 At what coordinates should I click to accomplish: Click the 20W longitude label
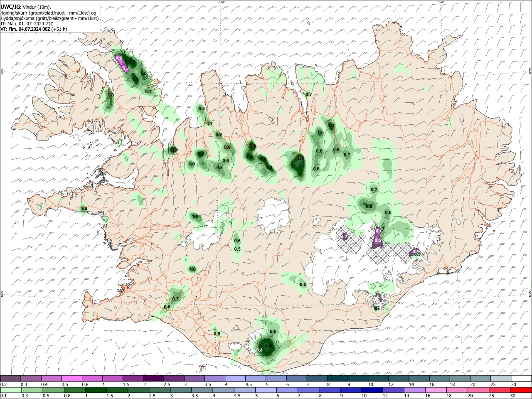click(221, 2)
